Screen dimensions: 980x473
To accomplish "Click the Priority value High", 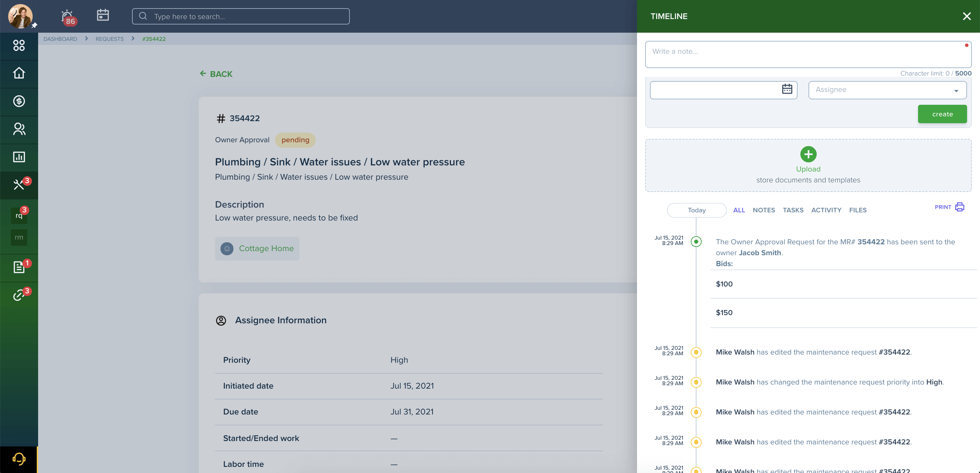I will click(399, 360).
